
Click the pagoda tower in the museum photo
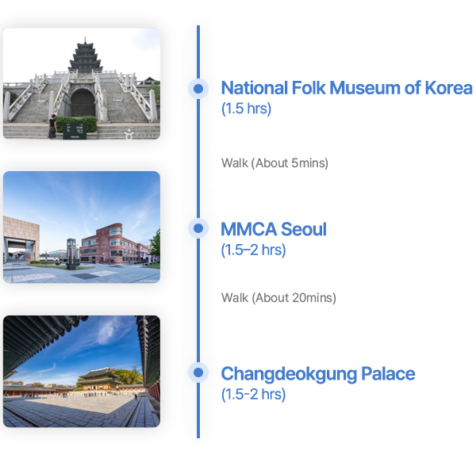pyautogui.click(x=85, y=55)
